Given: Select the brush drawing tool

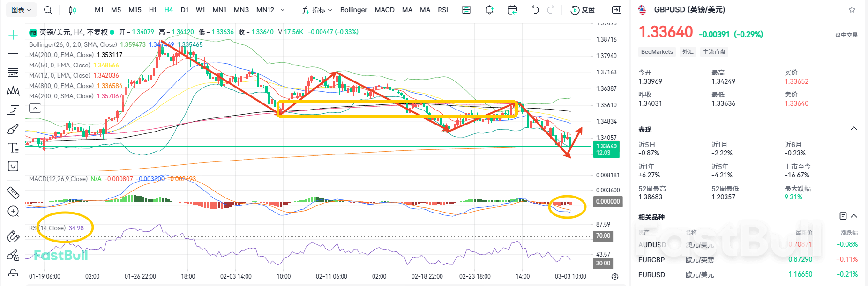Looking at the screenshot, I should coord(13,129).
